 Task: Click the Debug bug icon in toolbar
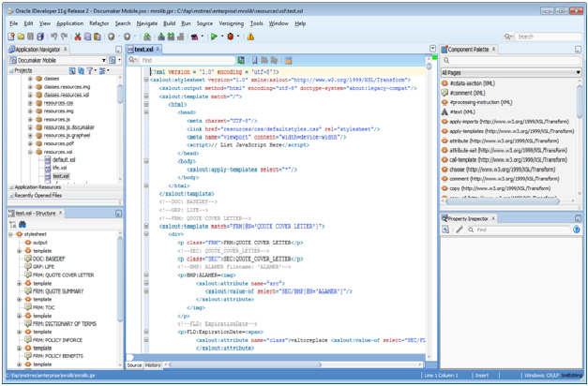233,37
